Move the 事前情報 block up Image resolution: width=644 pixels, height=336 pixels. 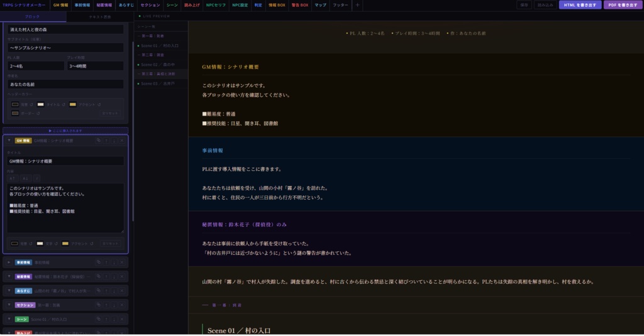(106, 262)
